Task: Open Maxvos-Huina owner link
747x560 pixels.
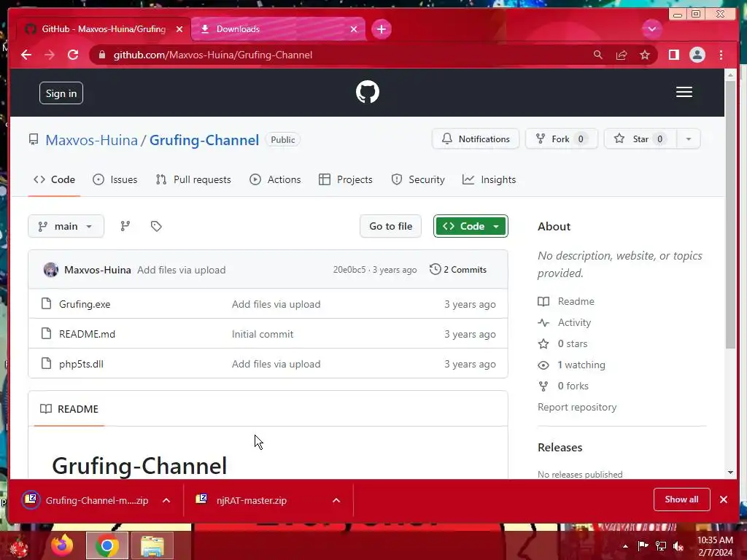Action: (91, 140)
